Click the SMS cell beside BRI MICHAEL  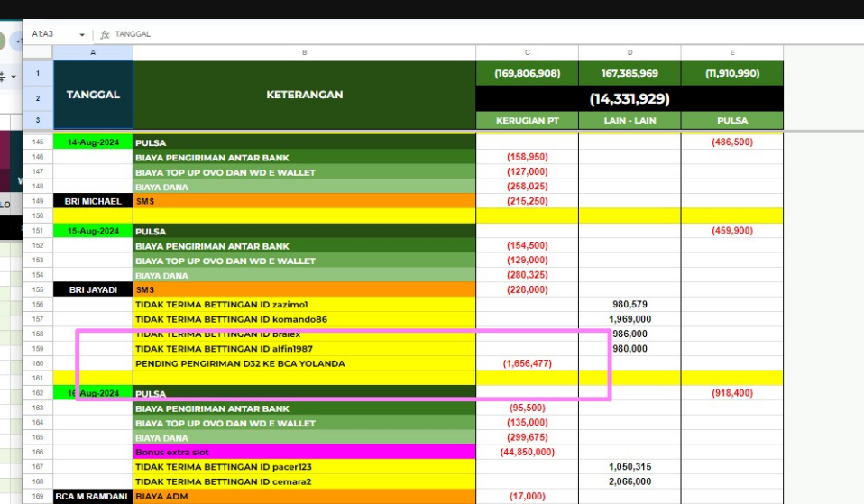[304, 201]
